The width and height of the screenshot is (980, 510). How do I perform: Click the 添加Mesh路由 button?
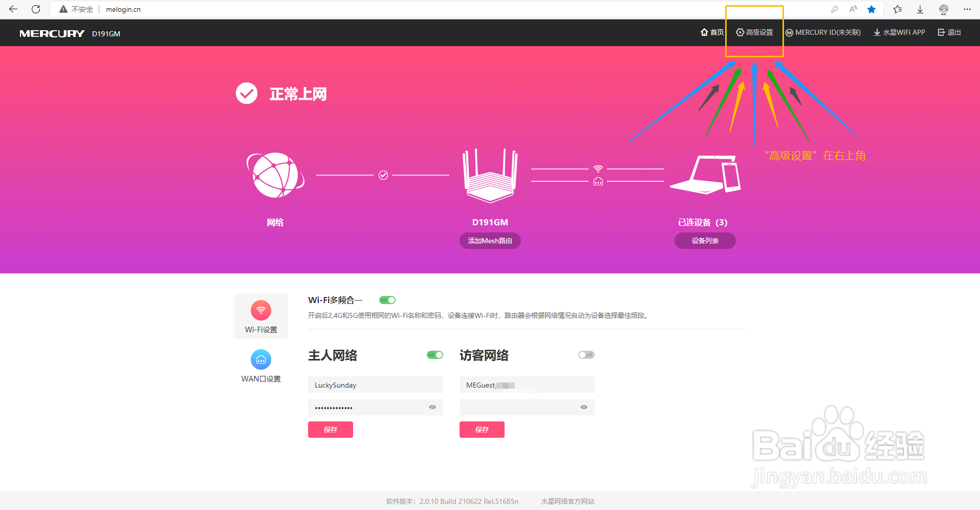tap(490, 241)
